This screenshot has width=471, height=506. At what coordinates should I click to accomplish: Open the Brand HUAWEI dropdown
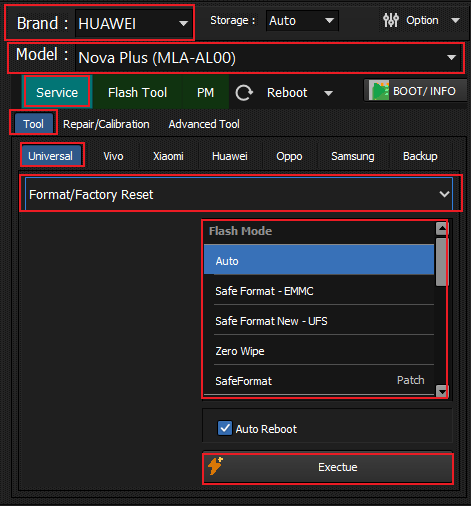[134, 23]
